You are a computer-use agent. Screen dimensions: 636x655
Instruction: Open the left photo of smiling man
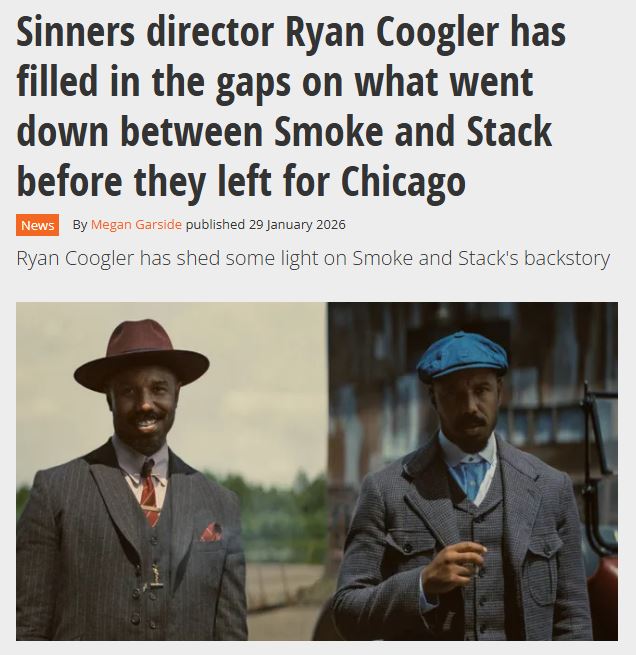(172, 471)
